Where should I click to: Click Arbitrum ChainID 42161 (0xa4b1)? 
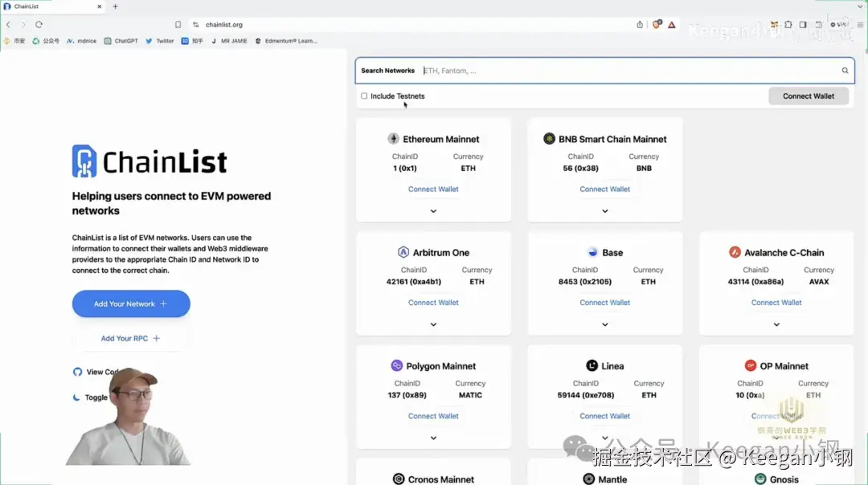[x=414, y=282]
